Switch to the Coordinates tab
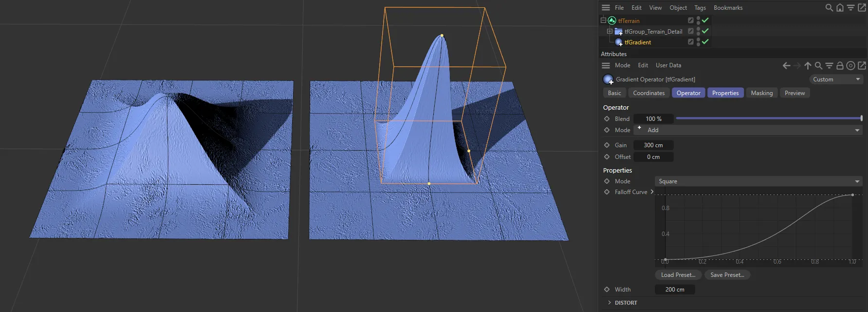The width and height of the screenshot is (868, 312). coord(648,93)
